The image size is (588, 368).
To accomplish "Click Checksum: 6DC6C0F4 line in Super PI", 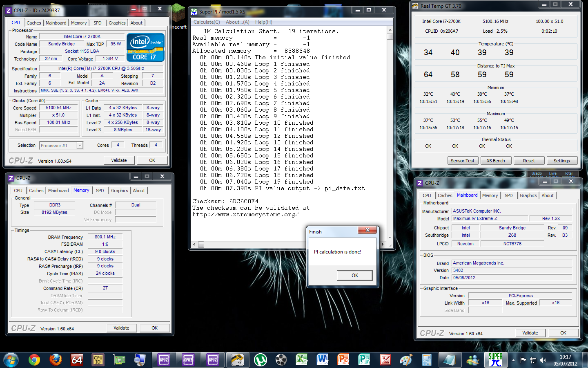I will click(x=225, y=201).
